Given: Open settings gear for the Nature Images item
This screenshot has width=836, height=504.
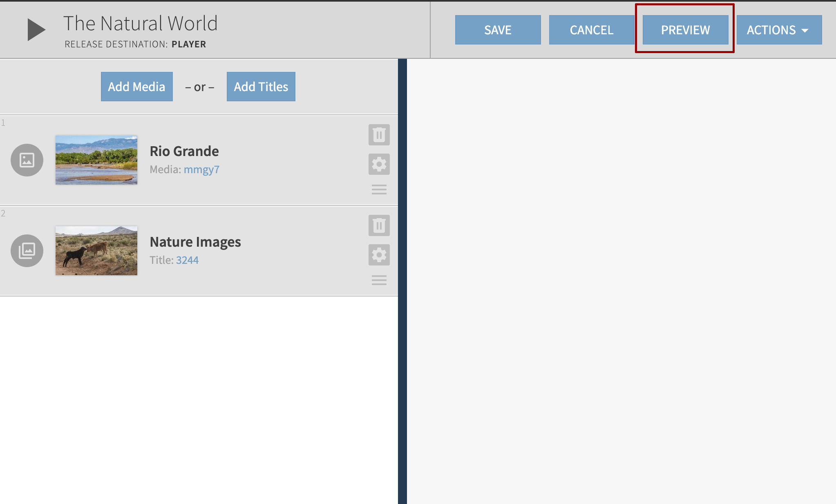Looking at the screenshot, I should [x=378, y=254].
